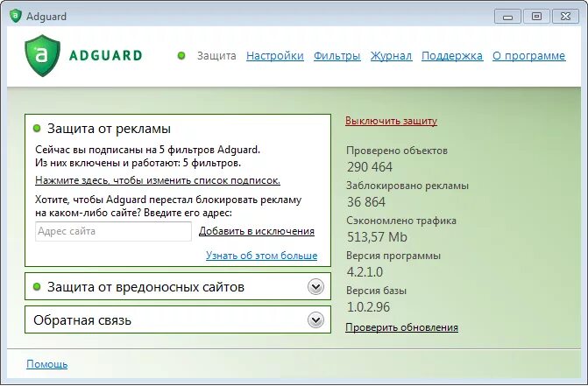Focus the Адрес сайта input field
Viewport: 588px width, 386px height.
(113, 231)
